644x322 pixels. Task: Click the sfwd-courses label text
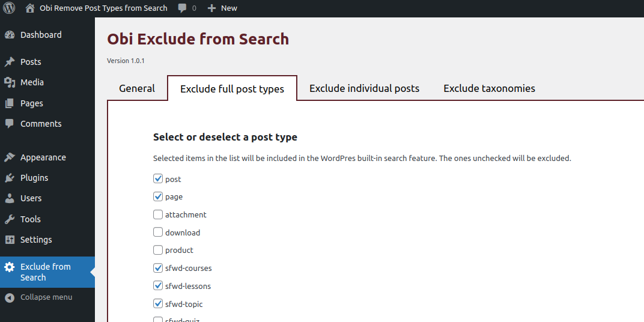click(x=189, y=268)
